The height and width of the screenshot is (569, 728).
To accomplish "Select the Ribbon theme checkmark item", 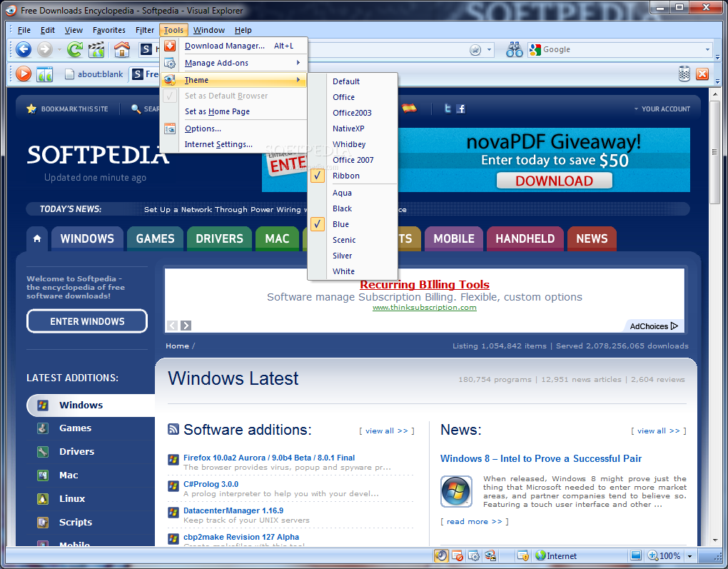I will pos(353,176).
